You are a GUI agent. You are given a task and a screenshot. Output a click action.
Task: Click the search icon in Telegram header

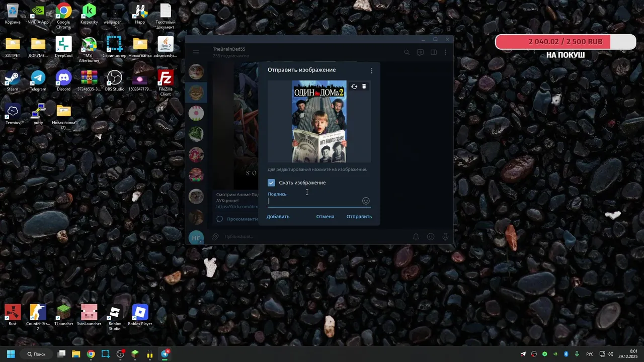coord(407,52)
